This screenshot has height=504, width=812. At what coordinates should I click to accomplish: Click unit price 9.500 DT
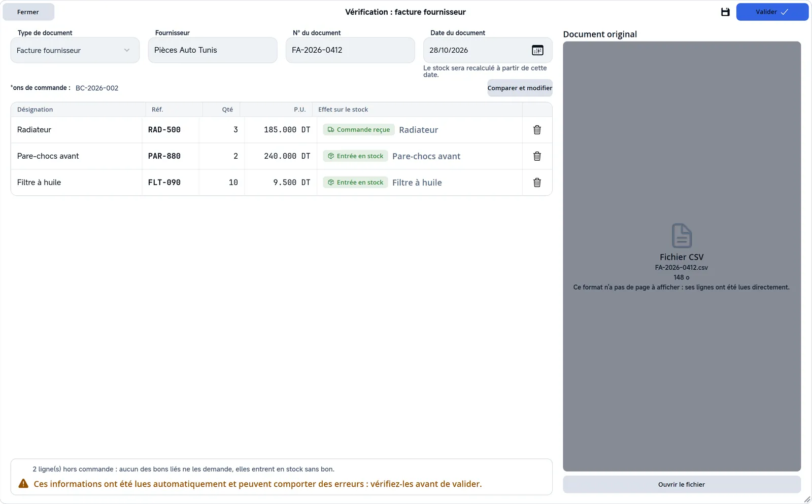(281, 183)
